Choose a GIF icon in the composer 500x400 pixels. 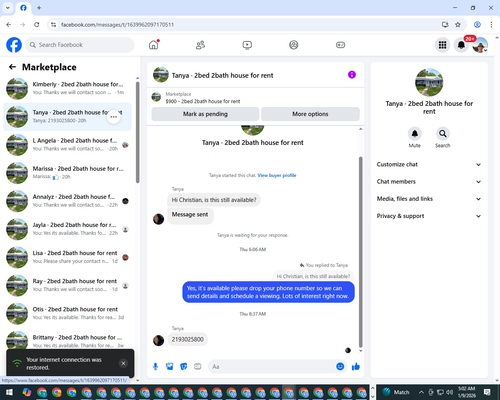198,367
